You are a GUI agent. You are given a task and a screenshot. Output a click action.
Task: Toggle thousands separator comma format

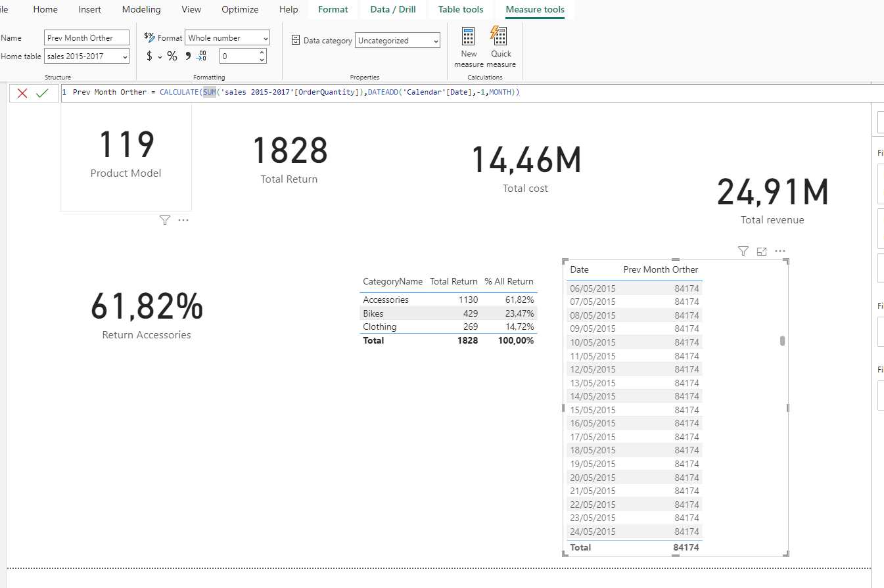(188, 57)
